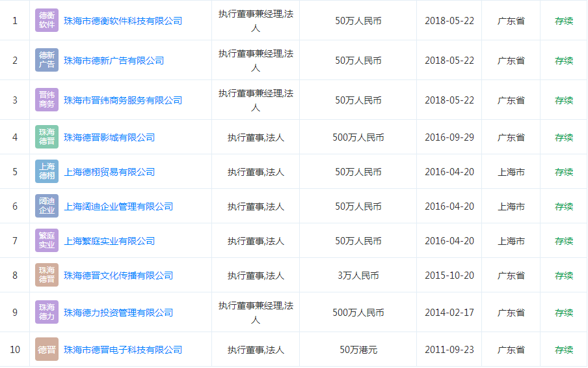Click 存续 status in 德晋电子科技 row
This screenshot has width=588, height=368.
coord(564,350)
